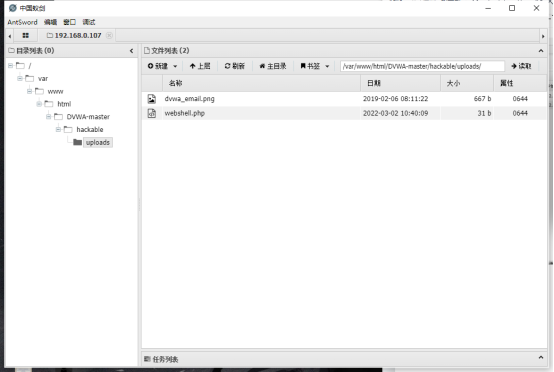This screenshot has width=554, height=372.
Task: Click the 读取 (read) button
Action: pyautogui.click(x=521, y=66)
